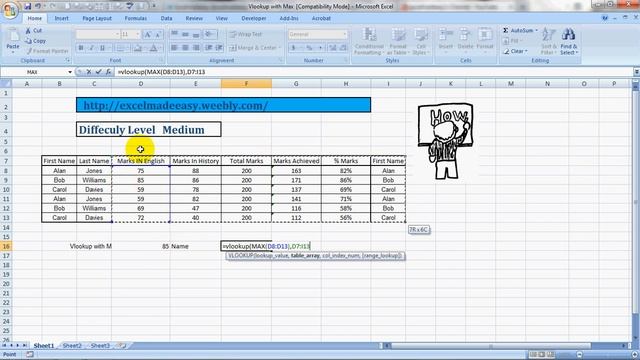Set Bottom Align vertical alignment
This screenshot has width=640, height=360.
[196, 34]
